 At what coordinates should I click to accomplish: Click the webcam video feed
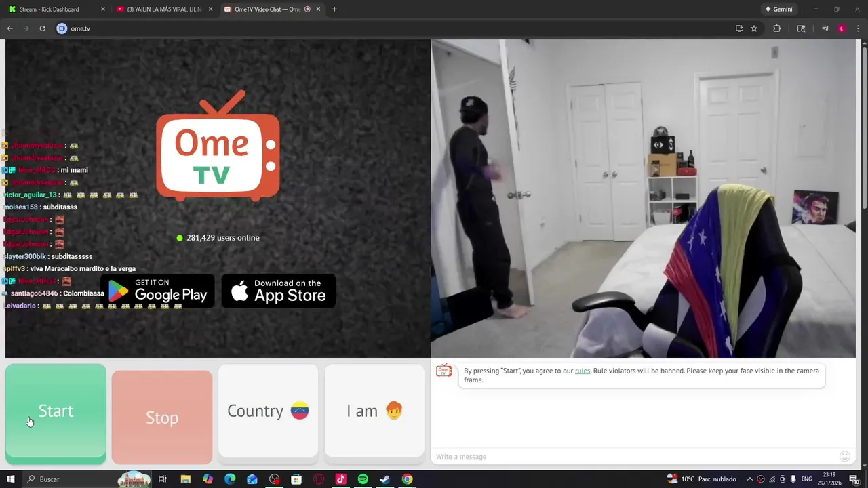pos(643,198)
